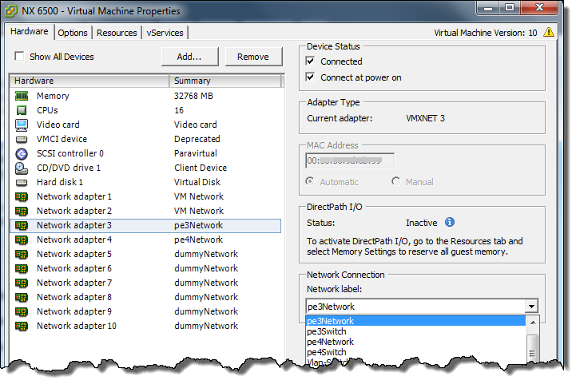
Task: Click Network adapter 3 card icon
Action: [22, 226]
